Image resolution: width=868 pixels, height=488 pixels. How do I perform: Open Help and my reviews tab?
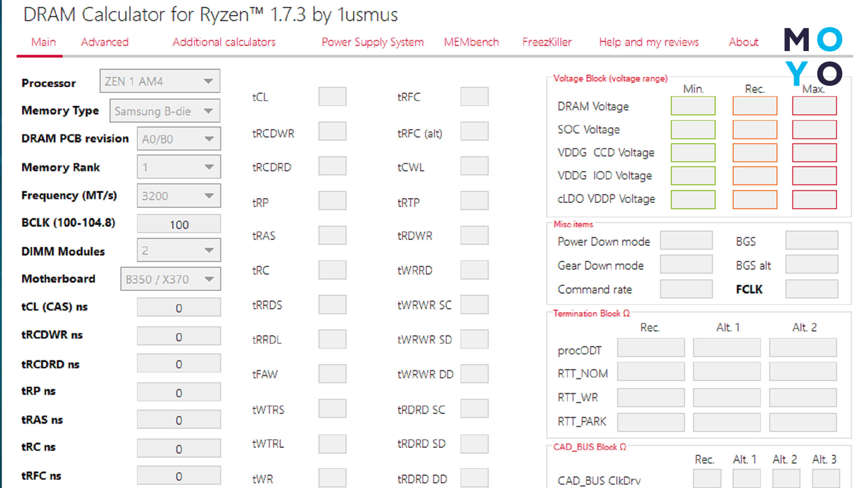649,42
